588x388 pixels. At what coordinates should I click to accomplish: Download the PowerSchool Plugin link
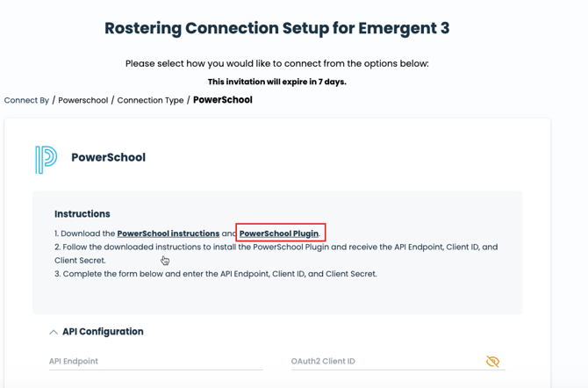(x=279, y=234)
